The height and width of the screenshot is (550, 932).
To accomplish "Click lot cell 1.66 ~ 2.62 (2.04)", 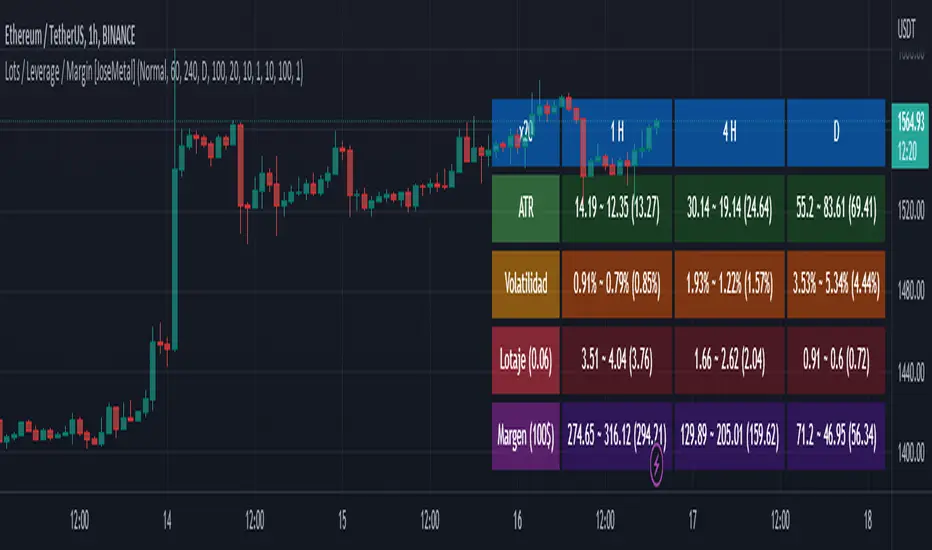I will [x=729, y=360].
